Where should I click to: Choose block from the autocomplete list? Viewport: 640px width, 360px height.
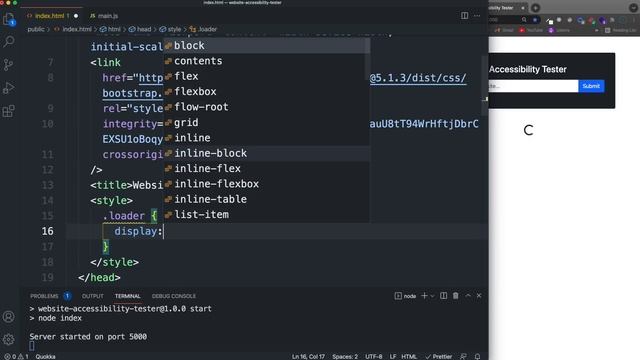coord(266,46)
